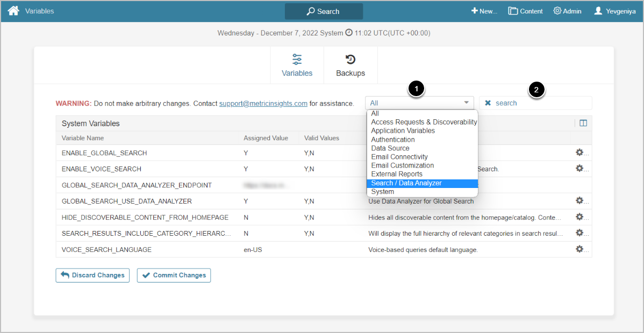Click Discard Changes button
The image size is (644, 333).
[x=92, y=275]
